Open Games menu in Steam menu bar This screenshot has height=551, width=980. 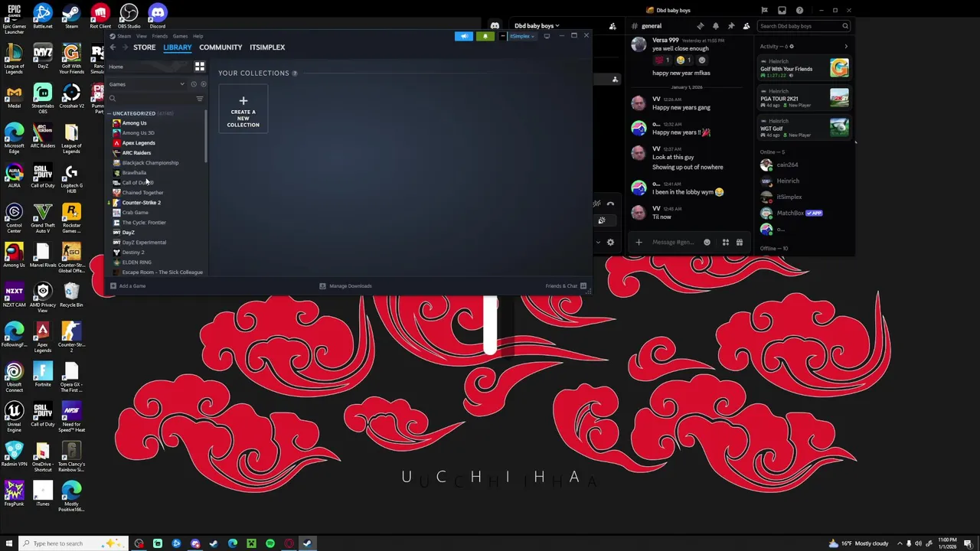(180, 36)
